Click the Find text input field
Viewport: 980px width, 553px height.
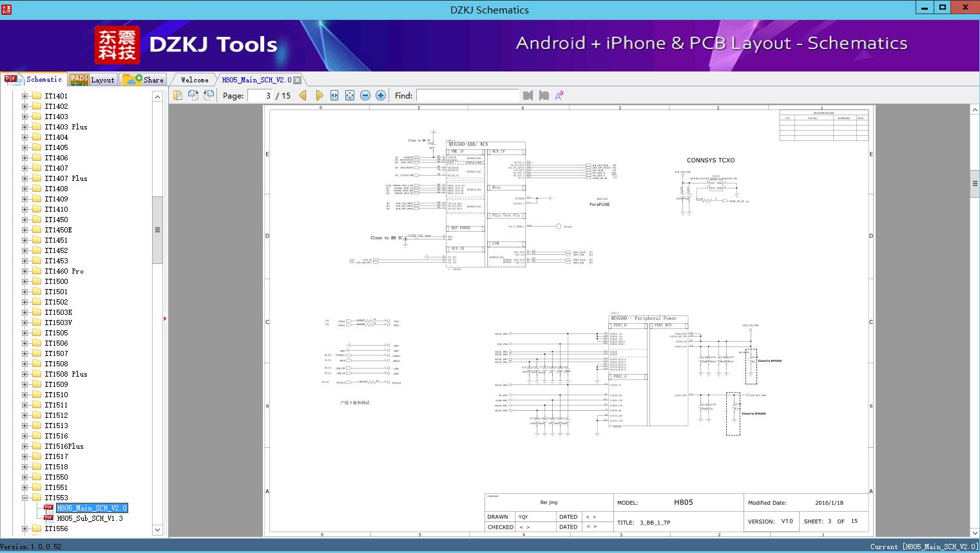[467, 95]
